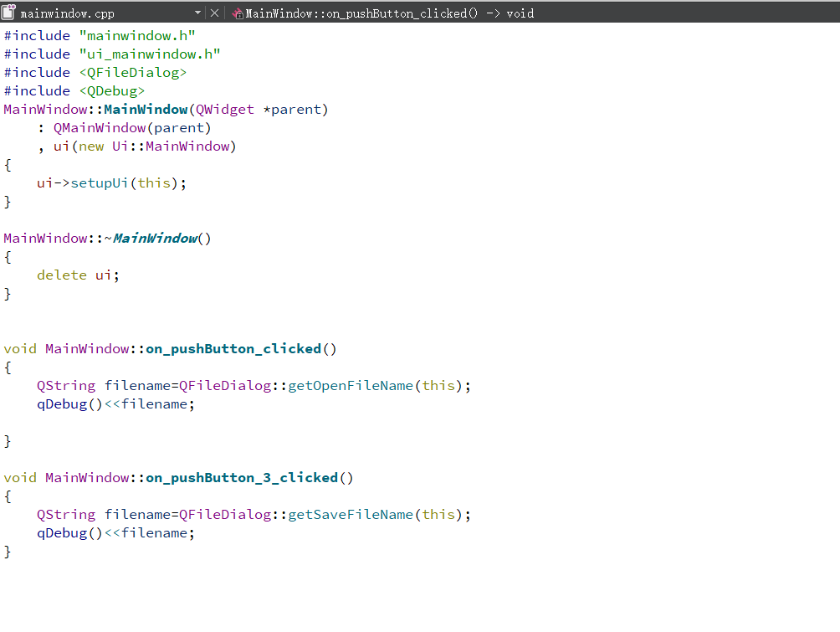Click the QWidget type in constructor parameters
840x632 pixels.
coord(224,110)
